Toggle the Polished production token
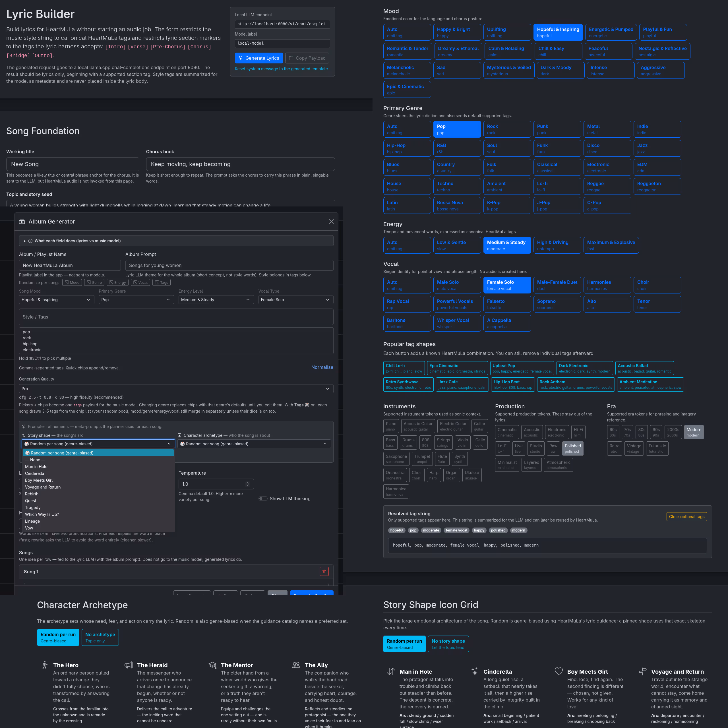 click(573, 448)
